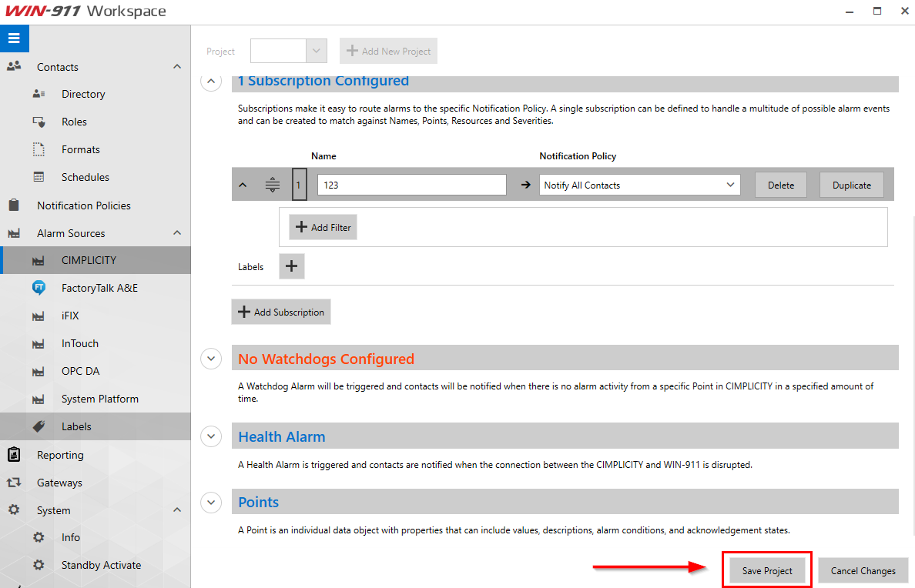Click the Cancel Changes button

pyautogui.click(x=863, y=570)
